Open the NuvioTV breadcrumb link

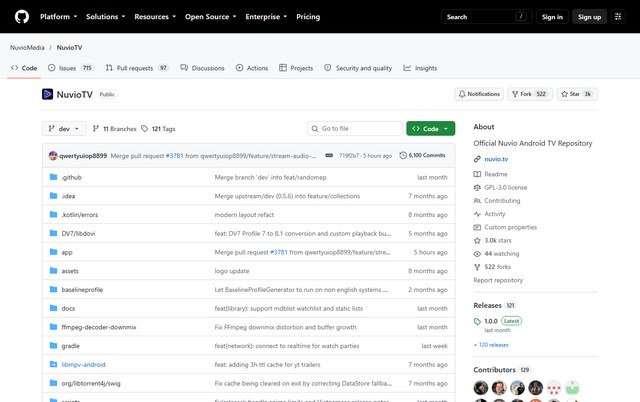coord(69,47)
